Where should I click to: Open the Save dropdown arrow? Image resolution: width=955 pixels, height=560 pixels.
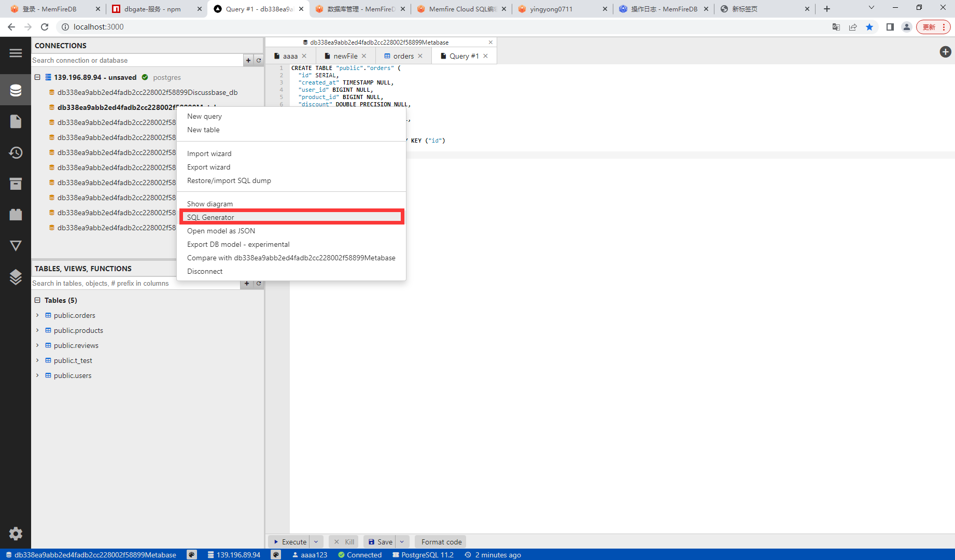[402, 542]
